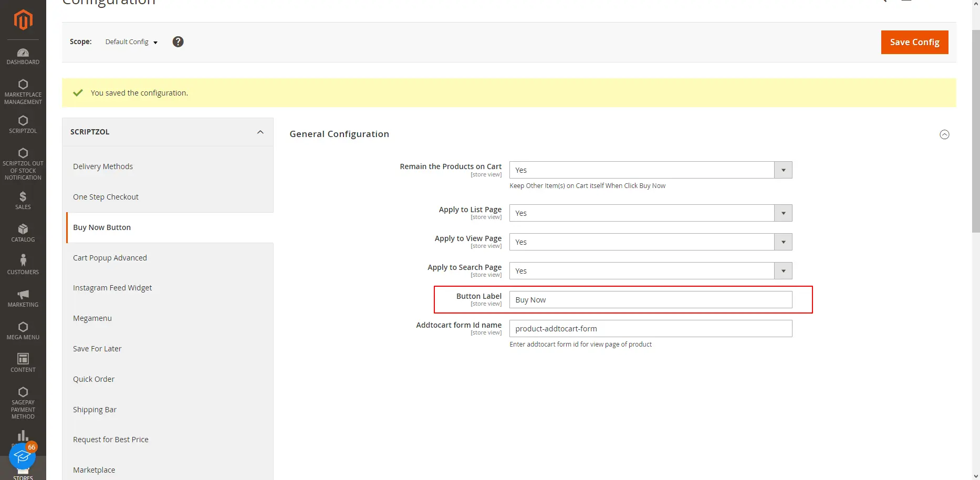Viewport: 980px width, 480px height.
Task: Select Save For Later tab
Action: [170, 349]
